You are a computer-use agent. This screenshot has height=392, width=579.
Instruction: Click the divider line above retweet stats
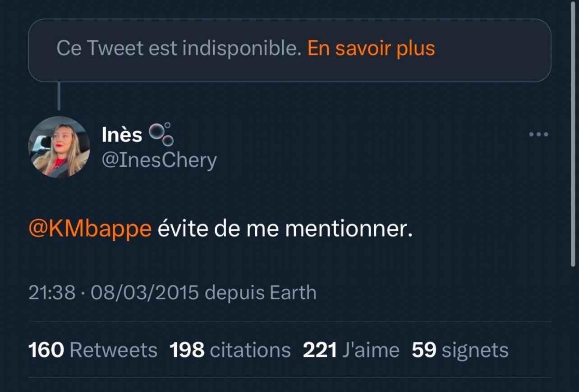tap(289, 322)
